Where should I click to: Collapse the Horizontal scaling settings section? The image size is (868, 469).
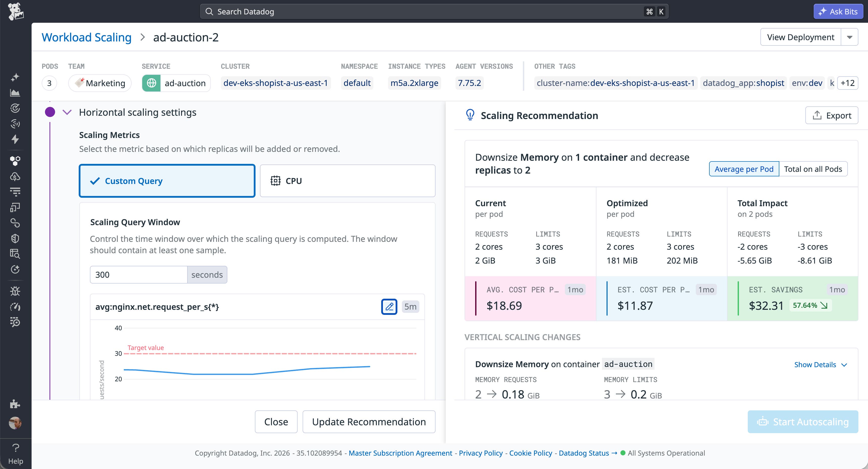pyautogui.click(x=67, y=112)
